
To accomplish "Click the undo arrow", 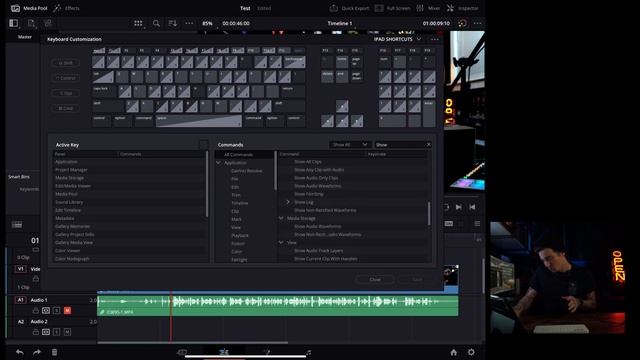I will click(x=20, y=352).
